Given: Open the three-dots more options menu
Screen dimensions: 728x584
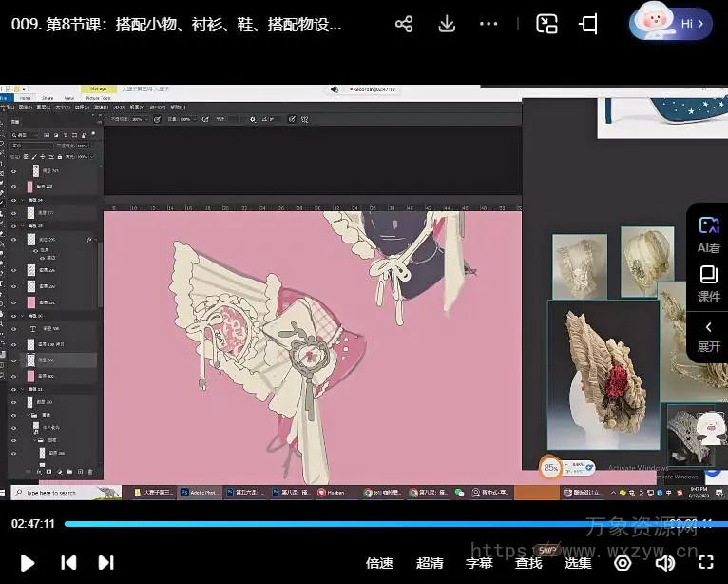Looking at the screenshot, I should click(489, 25).
